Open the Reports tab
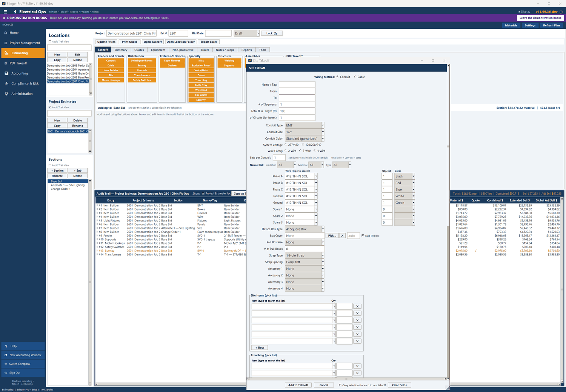Viewport: 566px width, 392px height. [247, 50]
